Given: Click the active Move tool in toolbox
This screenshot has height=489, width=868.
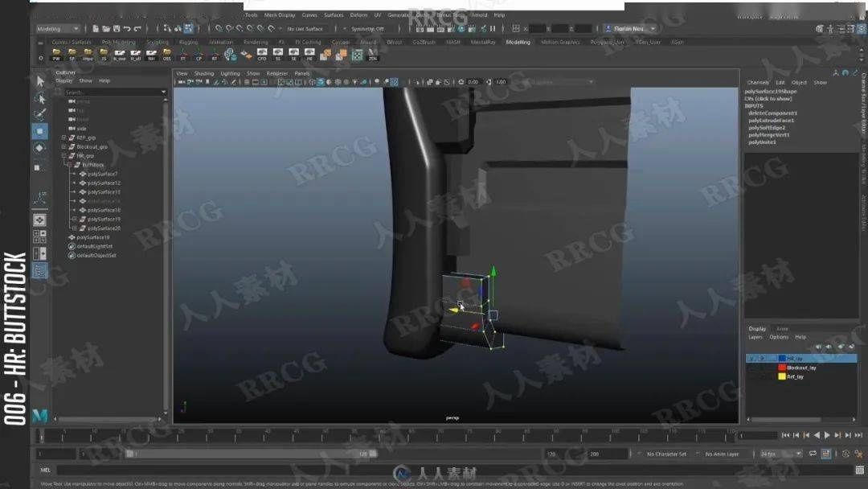Looking at the screenshot, I should (x=40, y=131).
